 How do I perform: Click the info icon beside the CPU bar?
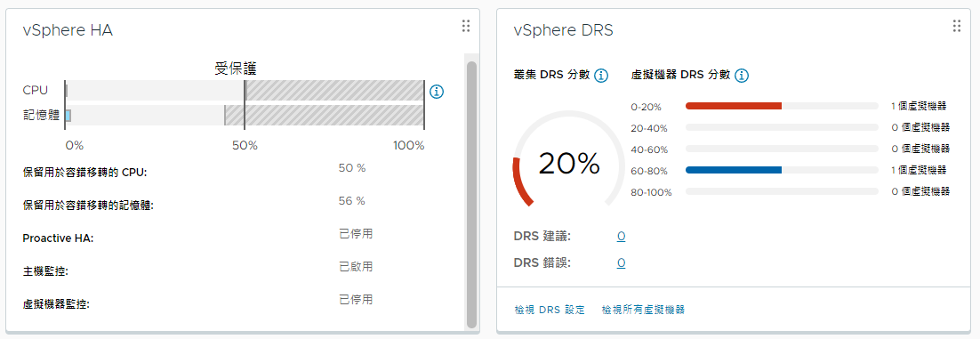coord(437,92)
